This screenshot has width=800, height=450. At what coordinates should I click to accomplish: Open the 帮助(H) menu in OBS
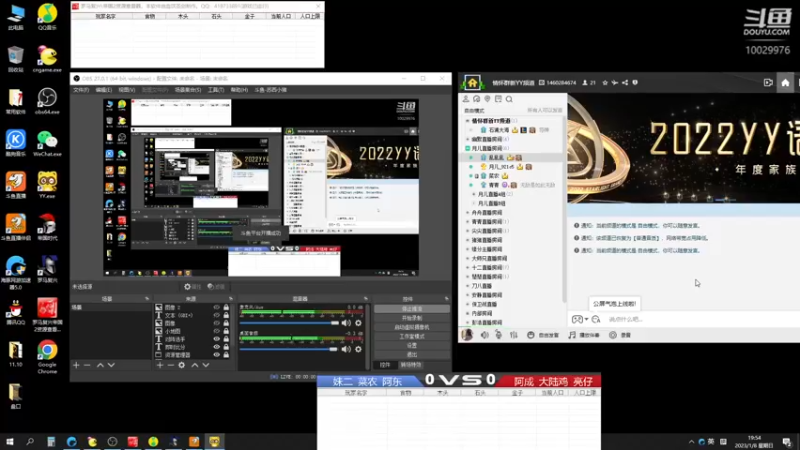point(239,90)
